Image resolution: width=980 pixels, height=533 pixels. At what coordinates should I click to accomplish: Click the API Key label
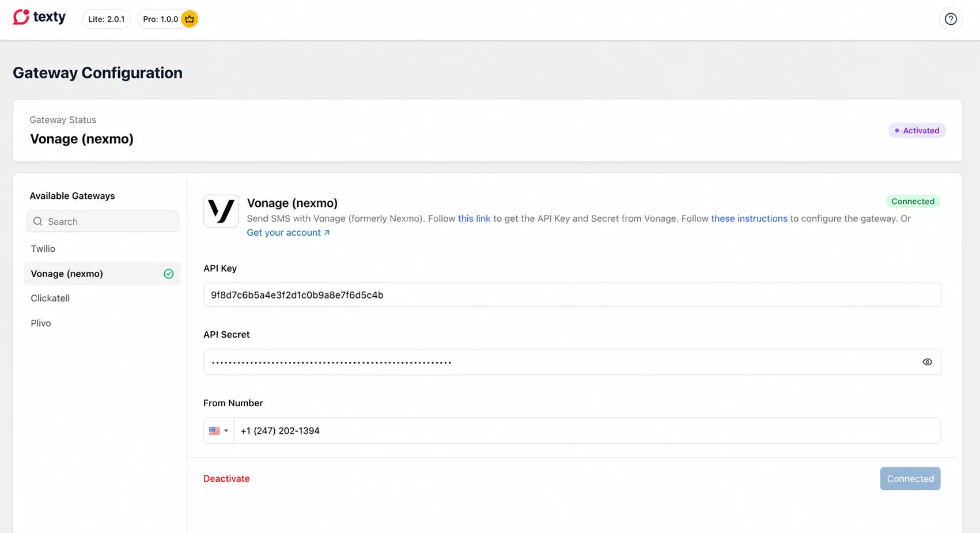(x=220, y=268)
